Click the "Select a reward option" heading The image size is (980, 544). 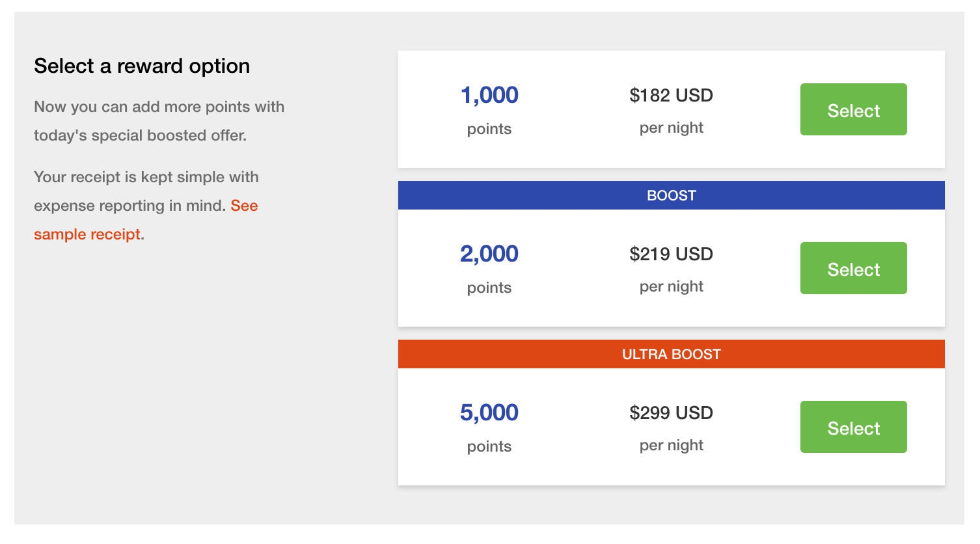tap(142, 66)
